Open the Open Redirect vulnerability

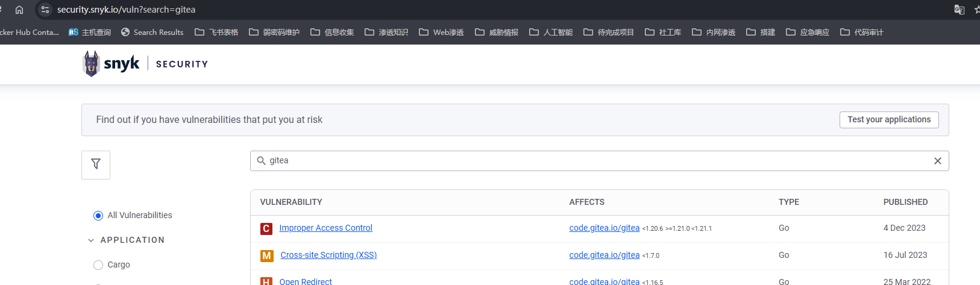point(306,281)
